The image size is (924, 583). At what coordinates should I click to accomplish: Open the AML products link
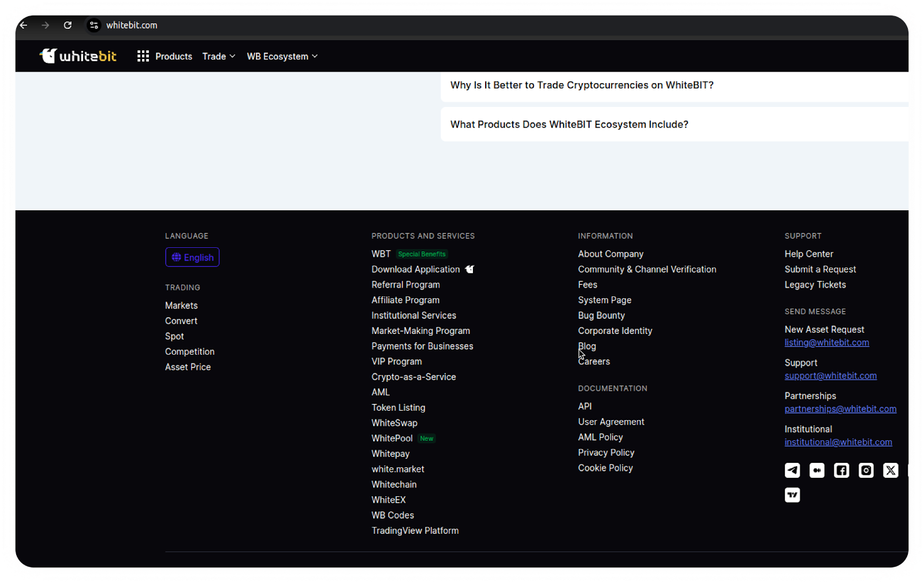pos(381,392)
